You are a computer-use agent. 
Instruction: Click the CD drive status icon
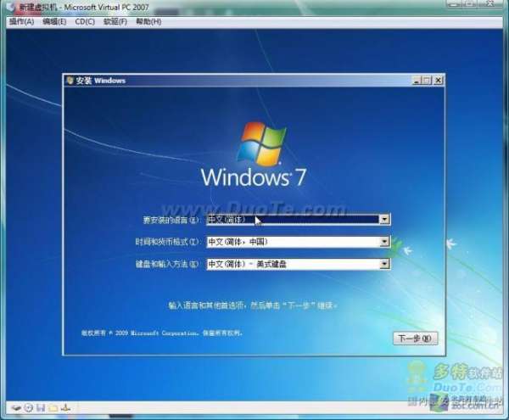tap(29, 407)
